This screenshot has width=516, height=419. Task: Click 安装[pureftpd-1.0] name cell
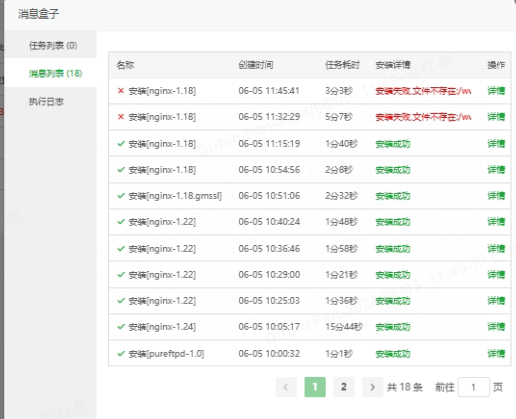click(x=167, y=354)
